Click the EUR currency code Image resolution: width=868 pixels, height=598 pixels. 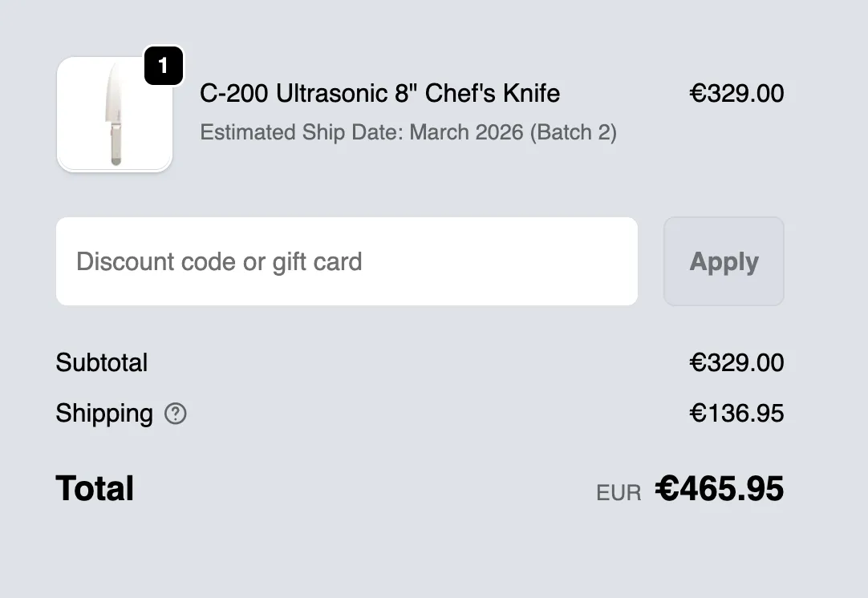click(x=619, y=493)
